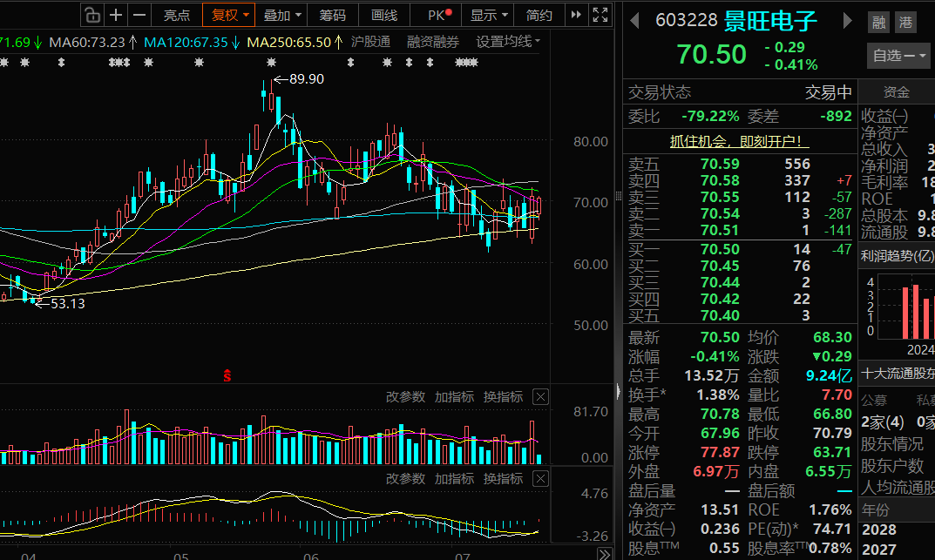Enter fullscreen chart mode
The image size is (935, 560).
(600, 15)
